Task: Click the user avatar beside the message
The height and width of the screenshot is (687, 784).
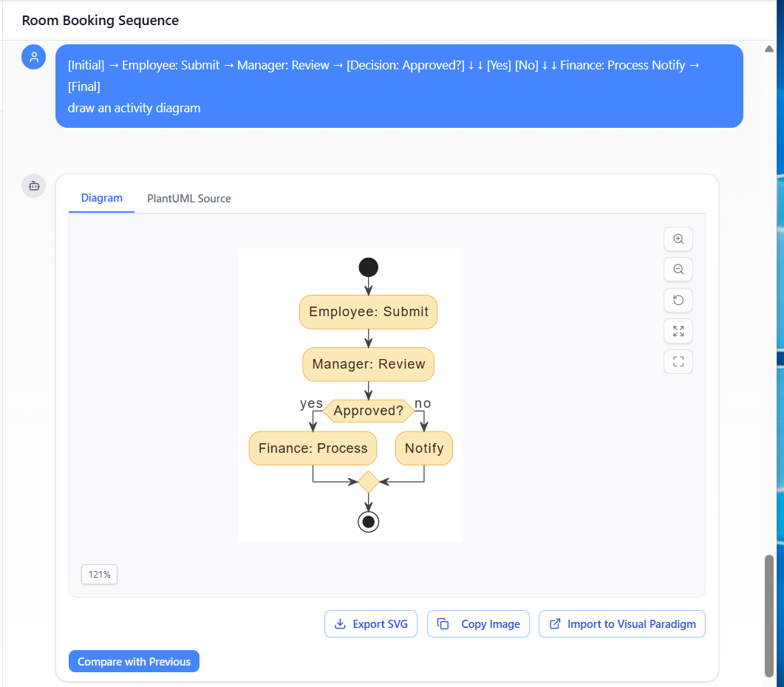Action: (x=33, y=56)
